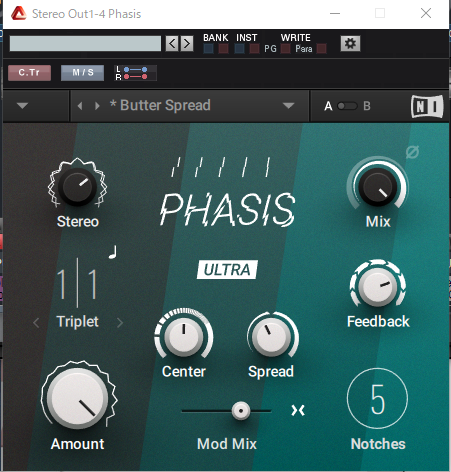Go to previous program with left arrow button
The image size is (451, 472).
tap(172, 44)
